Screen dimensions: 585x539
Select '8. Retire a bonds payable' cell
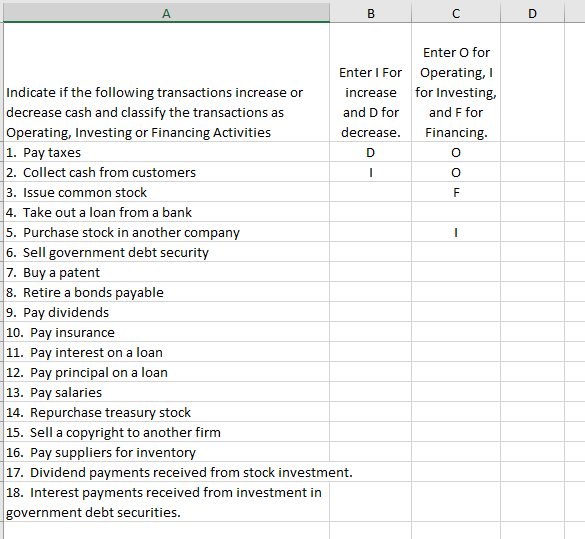pos(166,292)
